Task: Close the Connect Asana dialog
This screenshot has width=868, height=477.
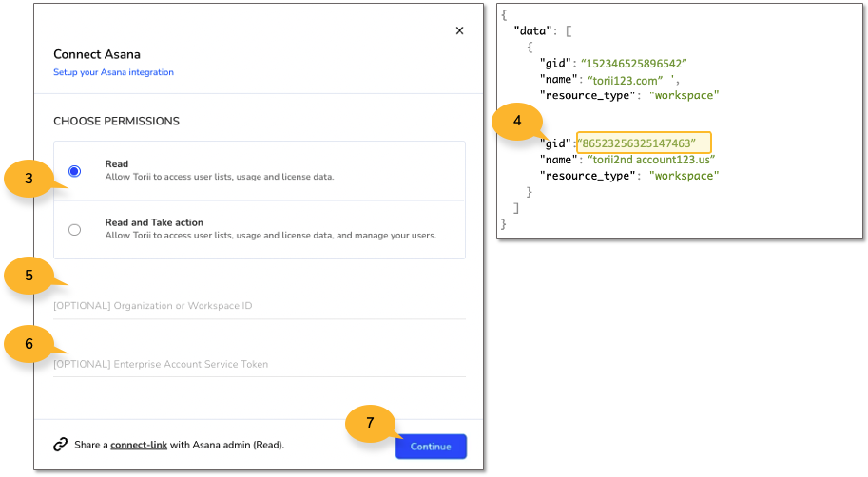Action: click(459, 31)
